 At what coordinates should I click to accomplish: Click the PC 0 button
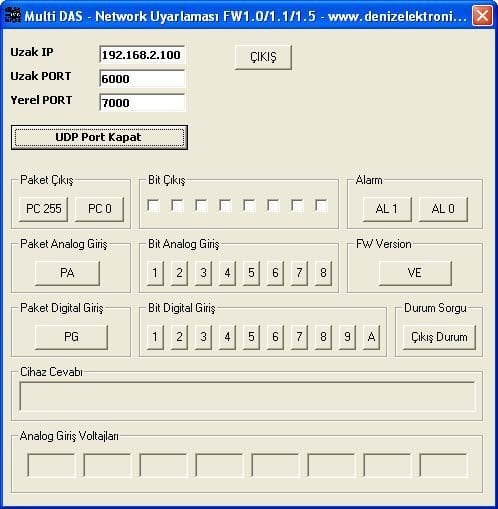[x=99, y=209]
